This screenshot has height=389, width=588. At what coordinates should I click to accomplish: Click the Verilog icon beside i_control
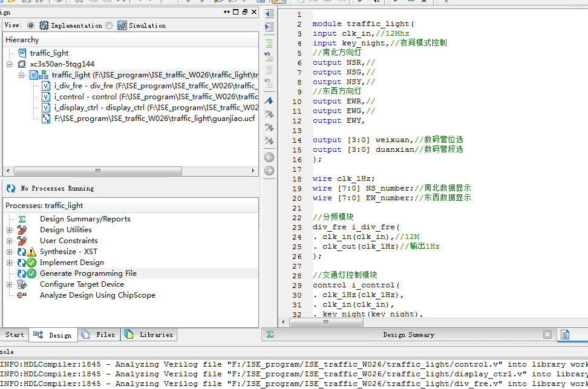click(x=46, y=97)
